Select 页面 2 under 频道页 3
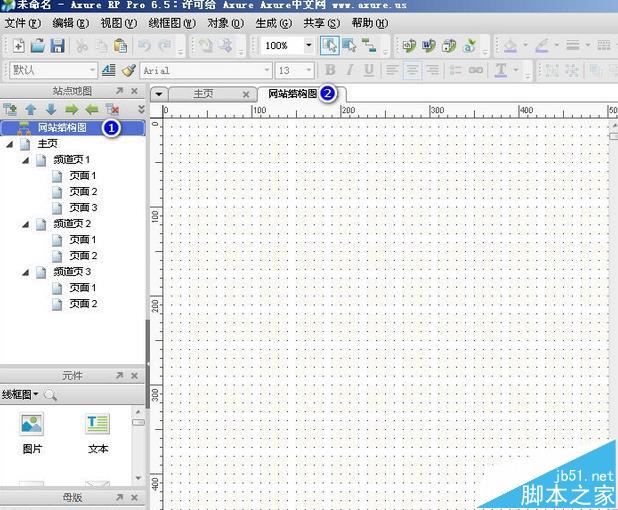618x510 pixels. click(83, 304)
